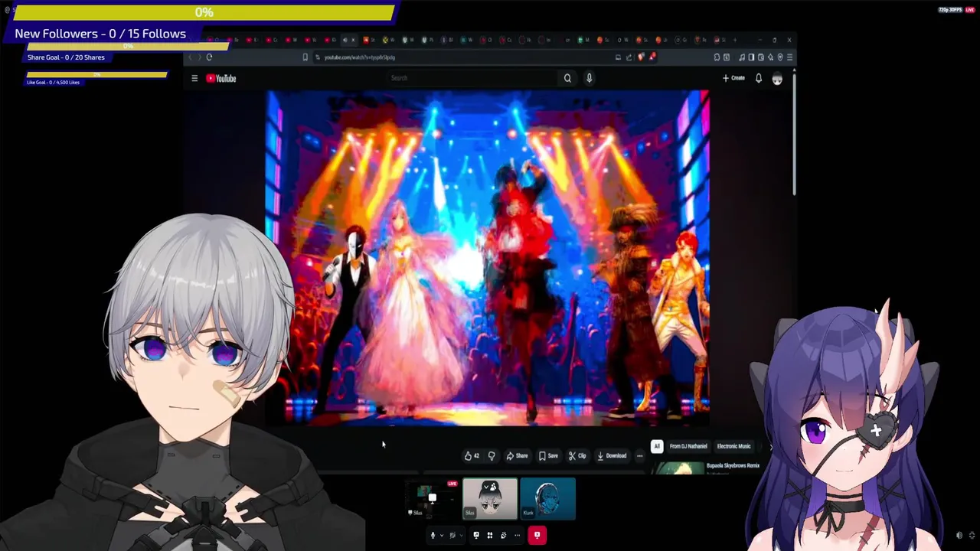This screenshot has width=980, height=551.
Task: Open the Brave Shields lion icon
Action: coord(641,57)
